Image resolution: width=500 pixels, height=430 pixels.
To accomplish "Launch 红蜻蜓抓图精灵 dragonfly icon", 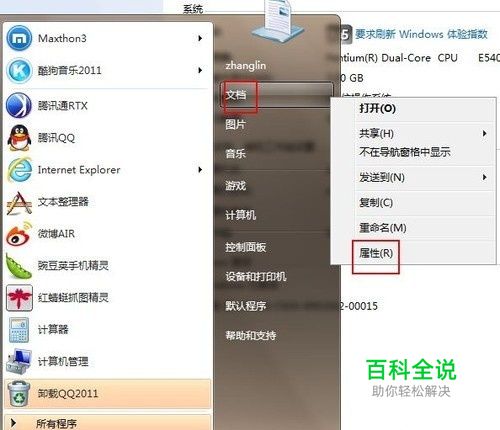I will coord(19,298).
